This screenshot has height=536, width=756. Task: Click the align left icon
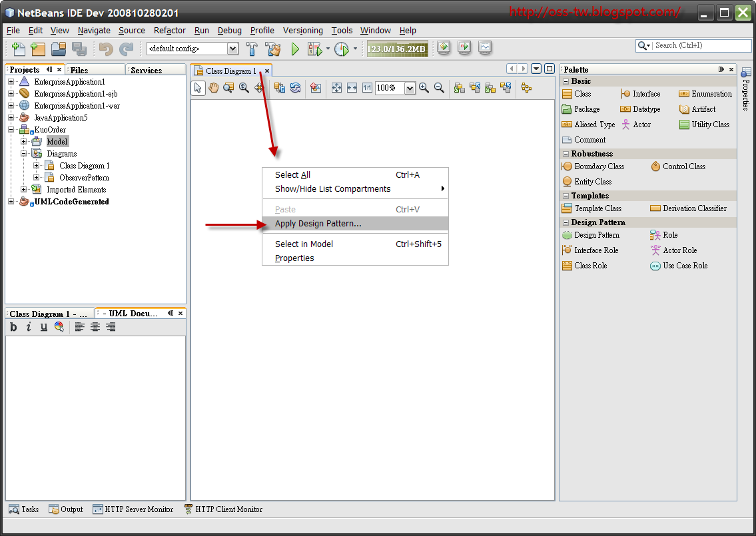point(79,327)
